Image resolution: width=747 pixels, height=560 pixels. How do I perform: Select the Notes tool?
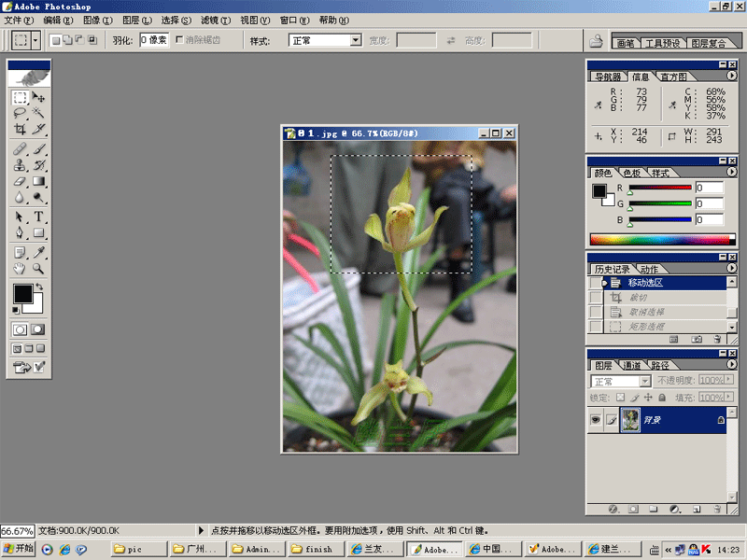20,253
